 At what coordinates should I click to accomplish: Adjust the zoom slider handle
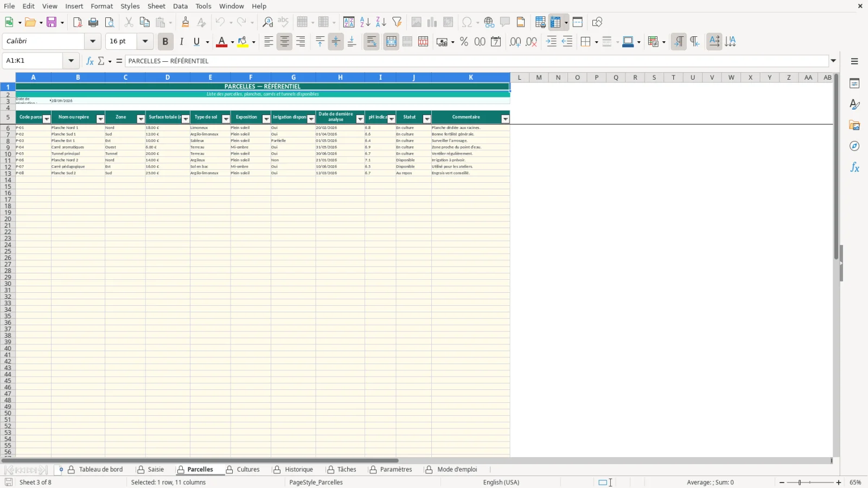(800, 483)
